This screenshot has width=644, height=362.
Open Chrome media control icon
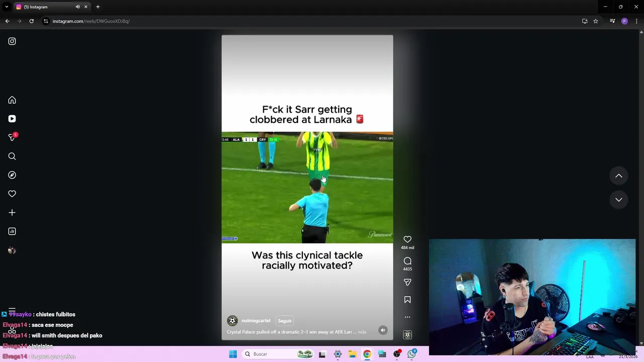click(612, 21)
